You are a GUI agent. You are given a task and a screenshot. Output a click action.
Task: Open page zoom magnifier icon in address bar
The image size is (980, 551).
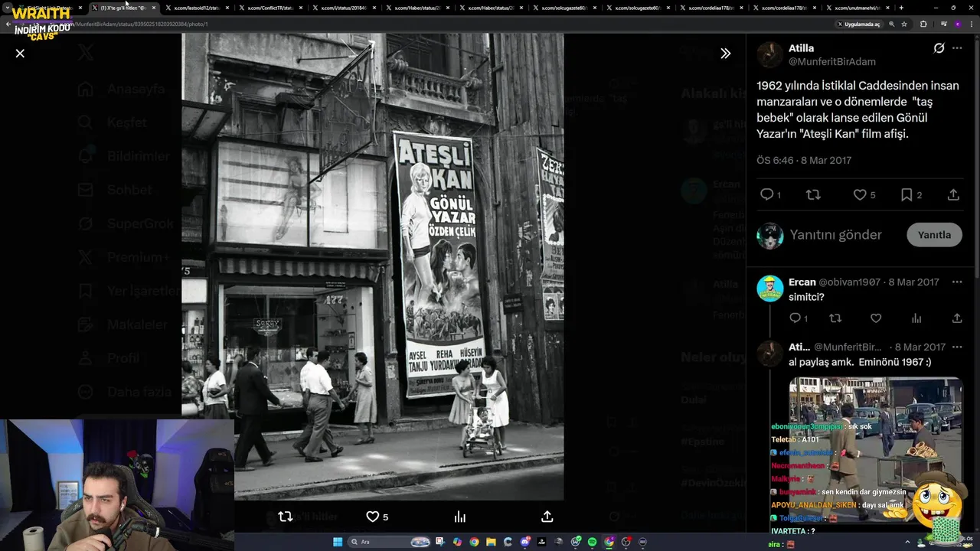(x=892, y=24)
